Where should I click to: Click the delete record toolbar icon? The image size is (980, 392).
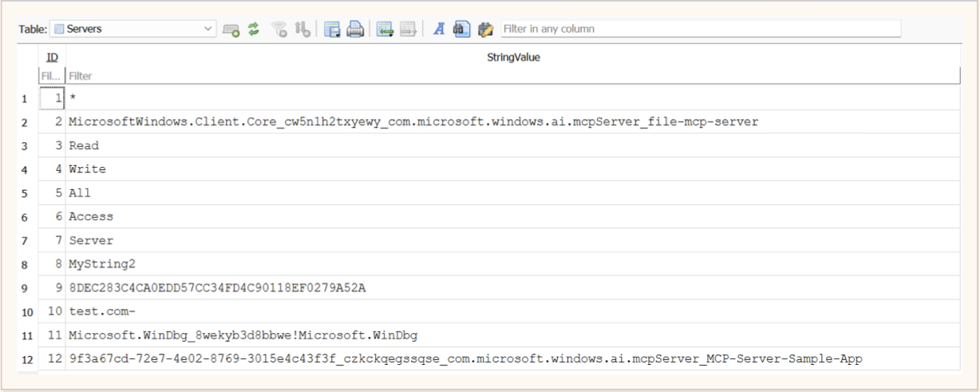click(x=409, y=30)
